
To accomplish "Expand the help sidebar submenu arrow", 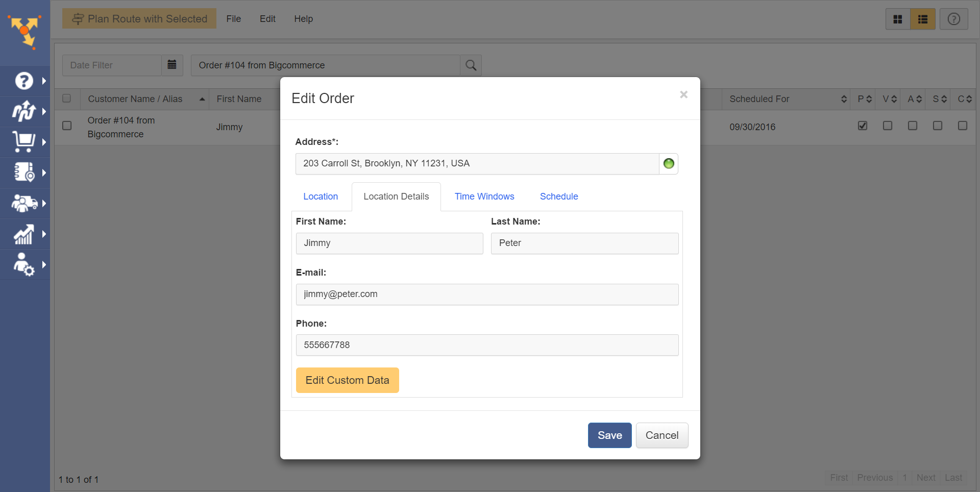I will [x=44, y=81].
